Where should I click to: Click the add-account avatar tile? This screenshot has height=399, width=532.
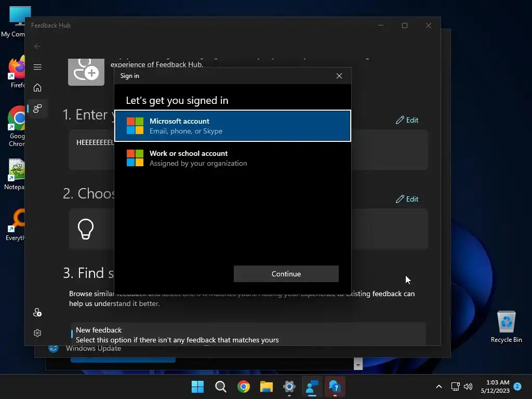tap(86, 72)
